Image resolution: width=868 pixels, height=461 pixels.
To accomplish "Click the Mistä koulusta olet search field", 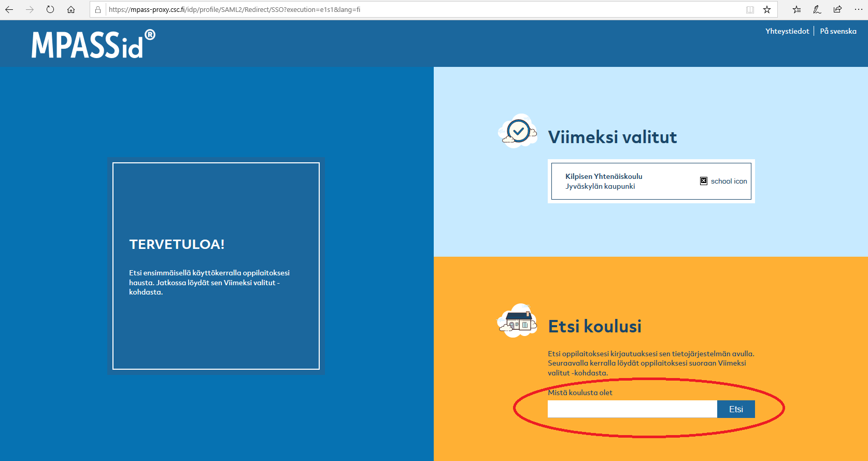I will click(x=632, y=409).
